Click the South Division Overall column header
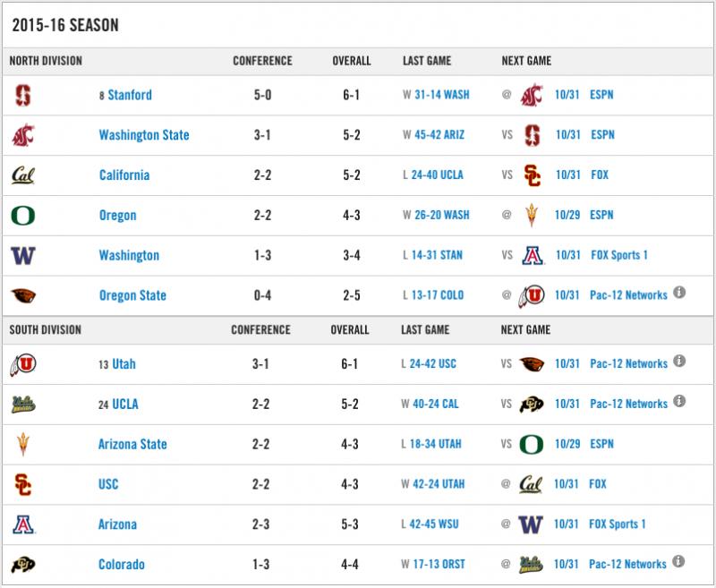Screen dimensions: 716x588 pyautogui.click(x=350, y=329)
